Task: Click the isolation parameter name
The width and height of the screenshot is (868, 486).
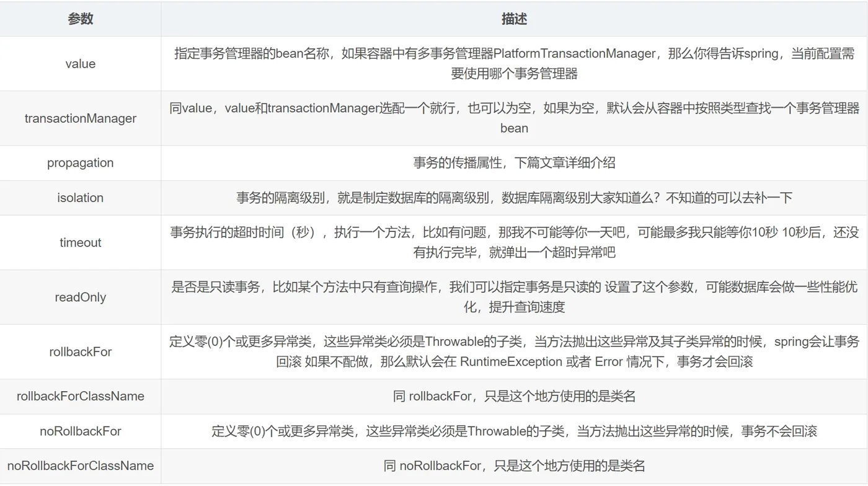Action: tap(81, 198)
